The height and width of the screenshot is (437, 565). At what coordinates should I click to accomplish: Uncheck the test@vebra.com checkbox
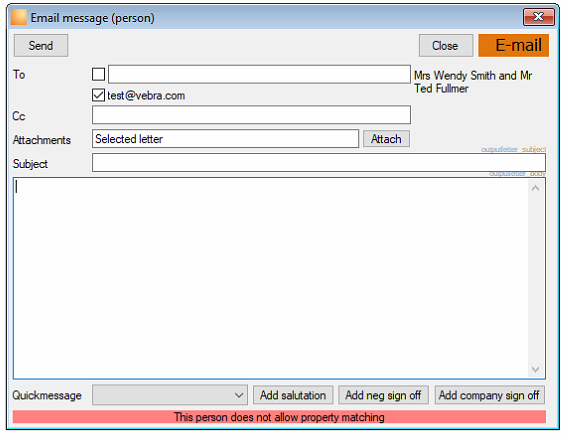coord(98,95)
